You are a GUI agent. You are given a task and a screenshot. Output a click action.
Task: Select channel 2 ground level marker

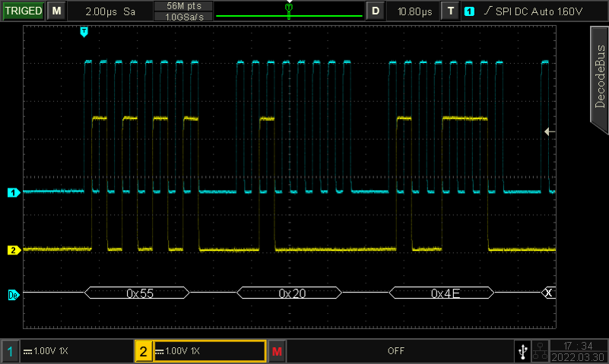coord(12,249)
